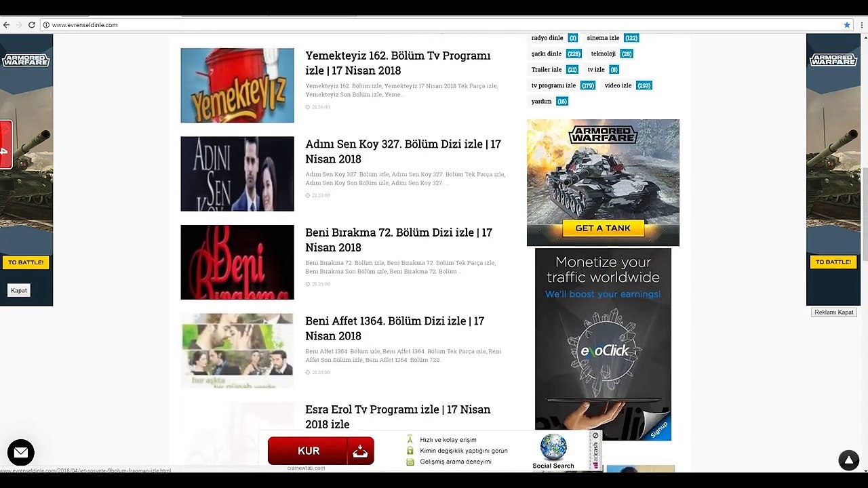Click 'Kimin değişiklik yaptığını görün' banner text
This screenshot has width=868, height=488.
464,451
